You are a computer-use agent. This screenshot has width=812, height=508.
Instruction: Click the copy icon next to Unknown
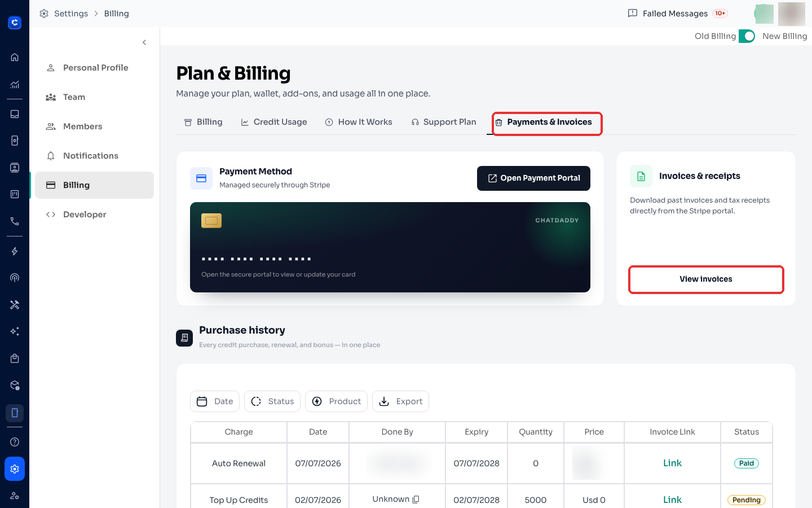coord(416,500)
